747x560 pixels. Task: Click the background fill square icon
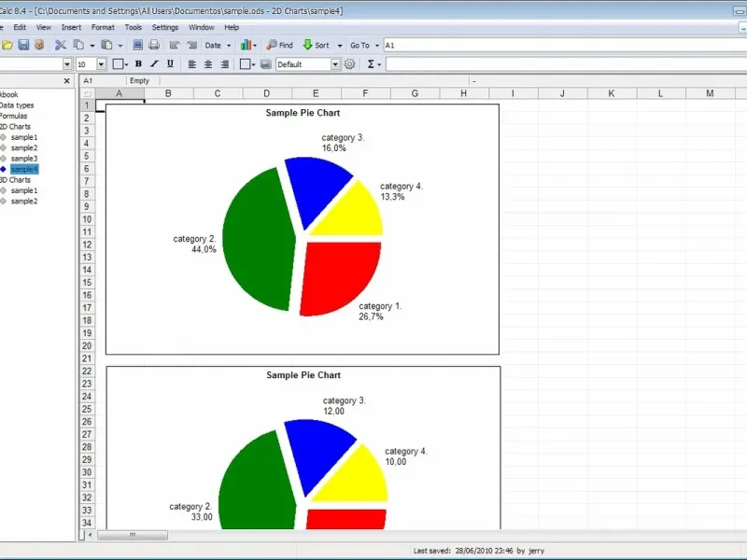tap(245, 64)
